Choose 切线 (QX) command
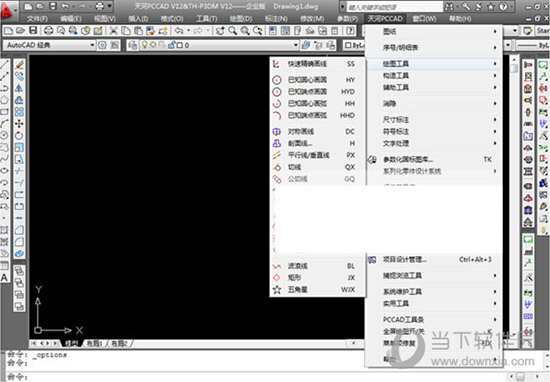The image size is (550, 382). point(317,167)
